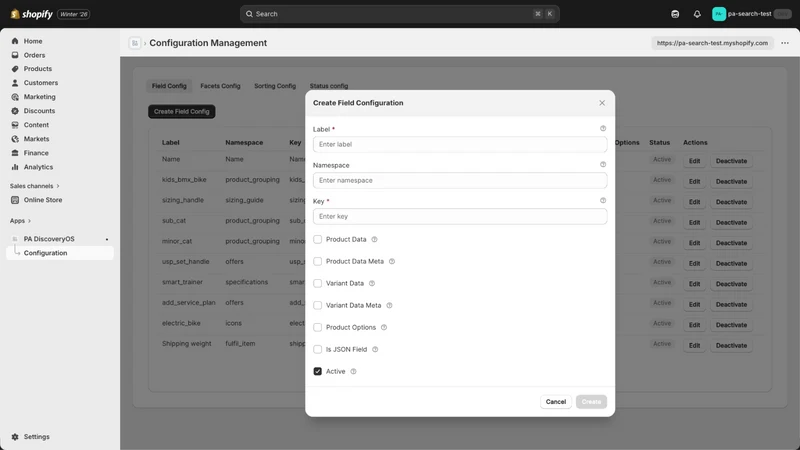
Task: Open the pa-search-test account menu
Action: point(751,14)
